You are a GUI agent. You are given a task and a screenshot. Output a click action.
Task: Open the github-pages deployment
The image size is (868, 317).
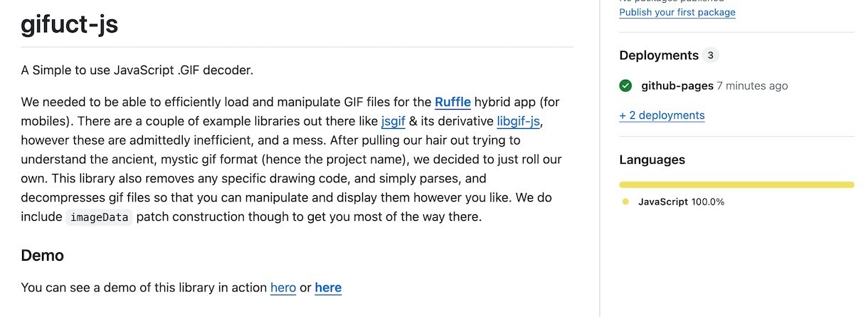[x=677, y=86]
